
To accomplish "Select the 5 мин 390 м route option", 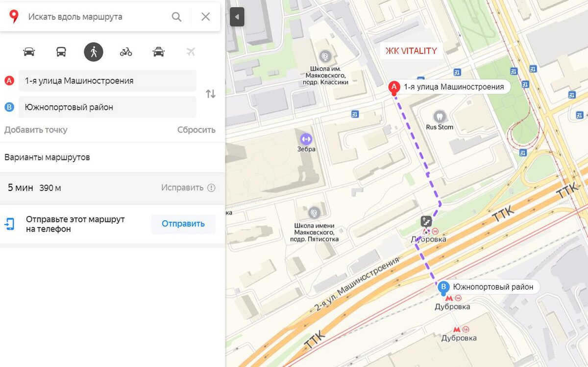I will [x=112, y=188].
